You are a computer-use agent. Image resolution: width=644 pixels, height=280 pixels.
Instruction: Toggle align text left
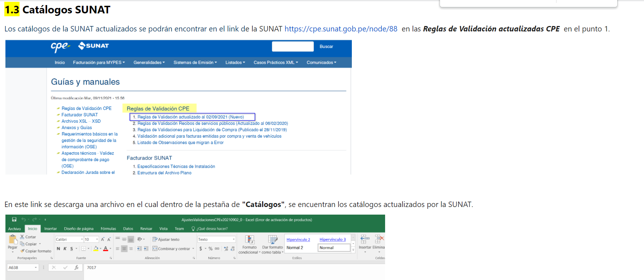pyautogui.click(x=118, y=249)
